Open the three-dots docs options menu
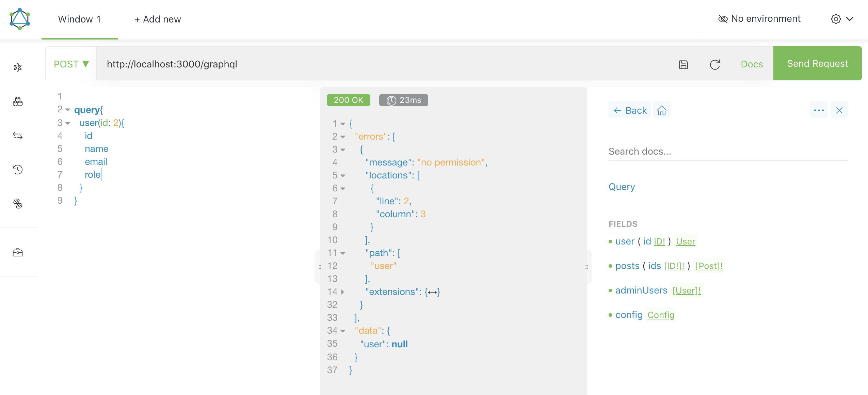 [x=819, y=110]
